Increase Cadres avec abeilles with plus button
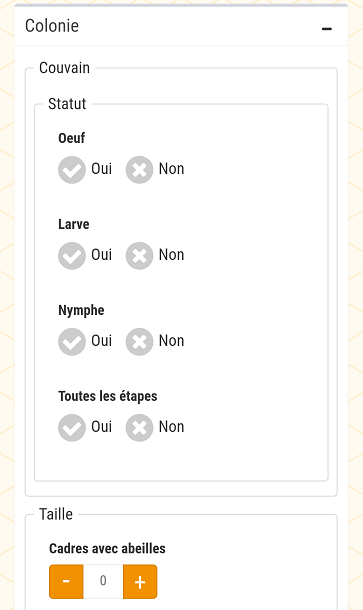 click(140, 582)
